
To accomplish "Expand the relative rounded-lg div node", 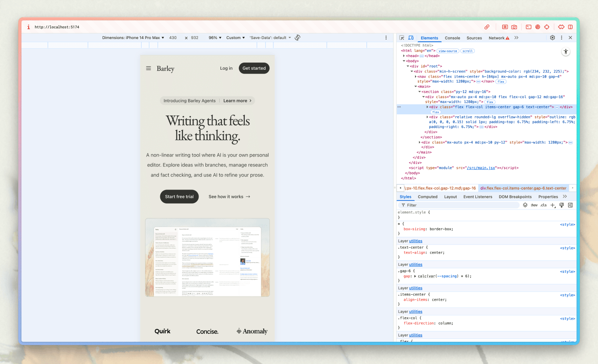I will point(427,117).
